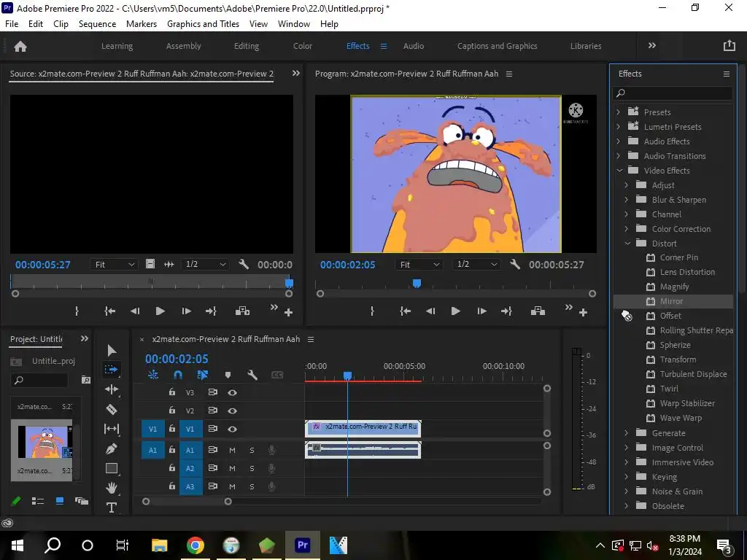Open Source monitor Fit zoom dropdown
747x560 pixels.
[x=114, y=264]
